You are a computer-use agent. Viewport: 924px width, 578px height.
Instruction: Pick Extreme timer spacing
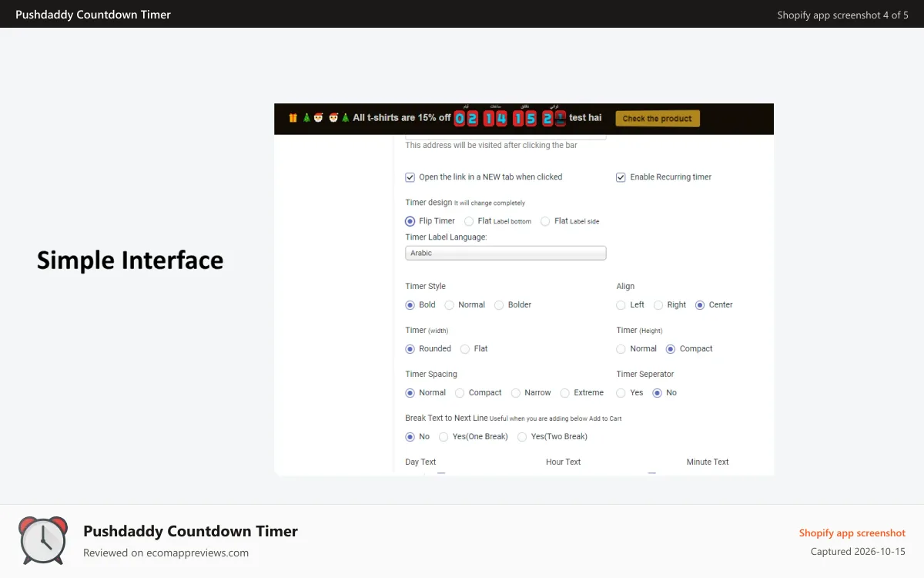click(565, 393)
